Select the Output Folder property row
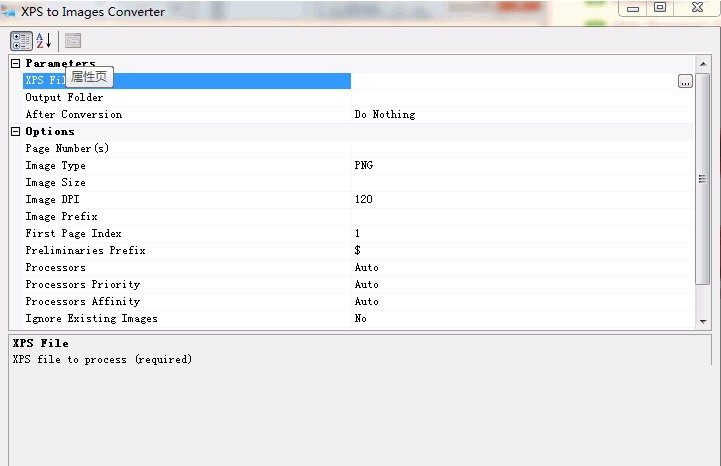Screen dimensions: 721x466 [64, 98]
